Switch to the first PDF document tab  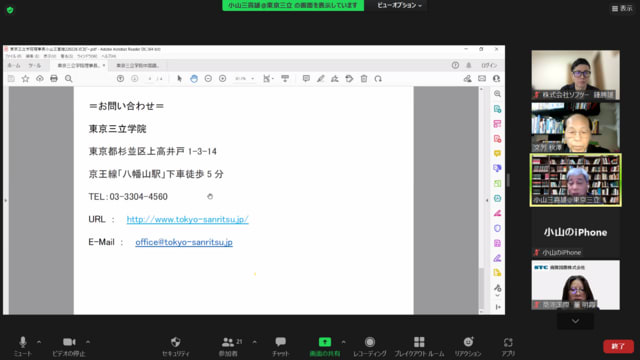point(78,65)
